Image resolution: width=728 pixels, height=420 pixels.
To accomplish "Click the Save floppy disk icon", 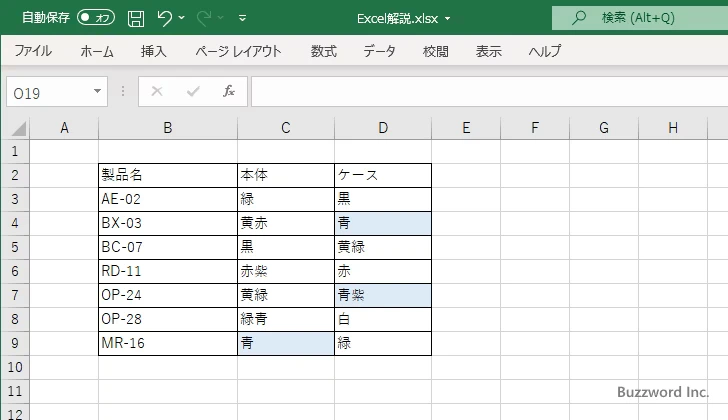I will (x=136, y=18).
